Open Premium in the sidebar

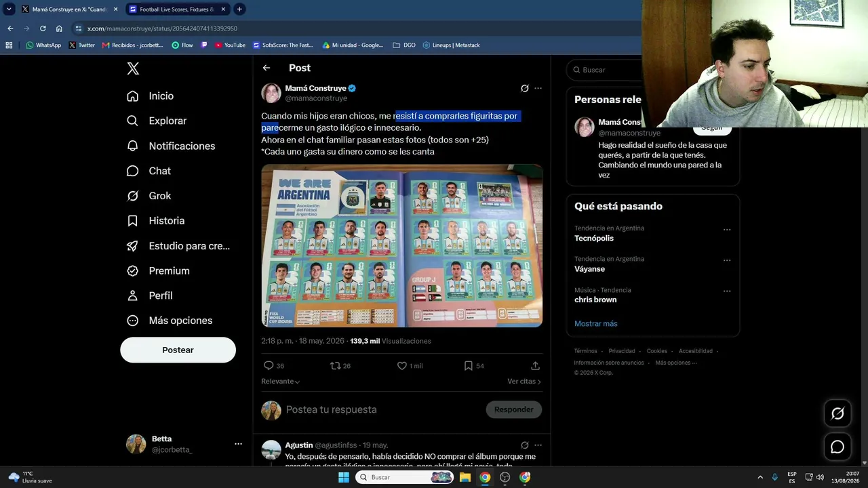pos(158,270)
